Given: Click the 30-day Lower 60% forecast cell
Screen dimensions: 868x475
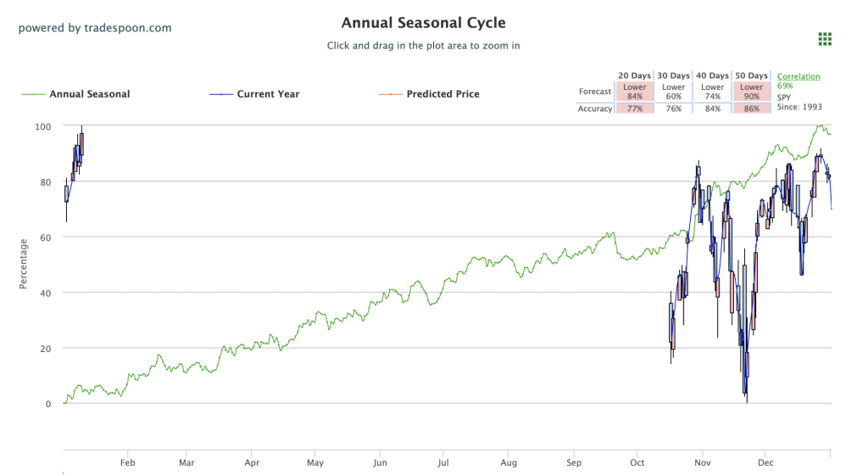Looking at the screenshot, I should pyautogui.click(x=674, y=92).
